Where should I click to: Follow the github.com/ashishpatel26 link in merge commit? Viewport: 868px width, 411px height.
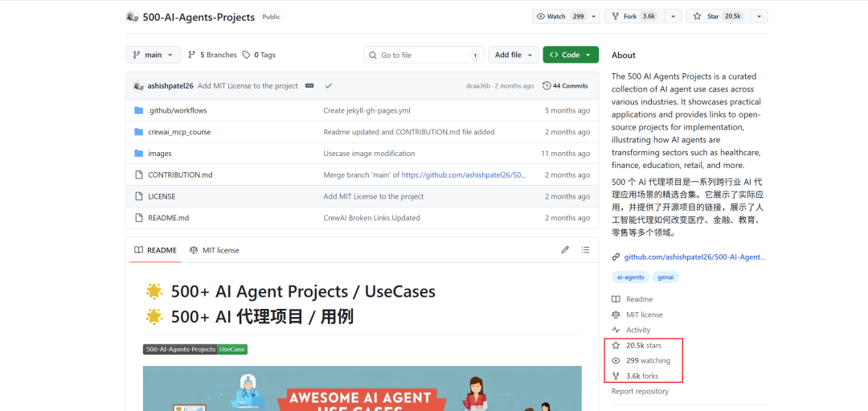tap(464, 175)
